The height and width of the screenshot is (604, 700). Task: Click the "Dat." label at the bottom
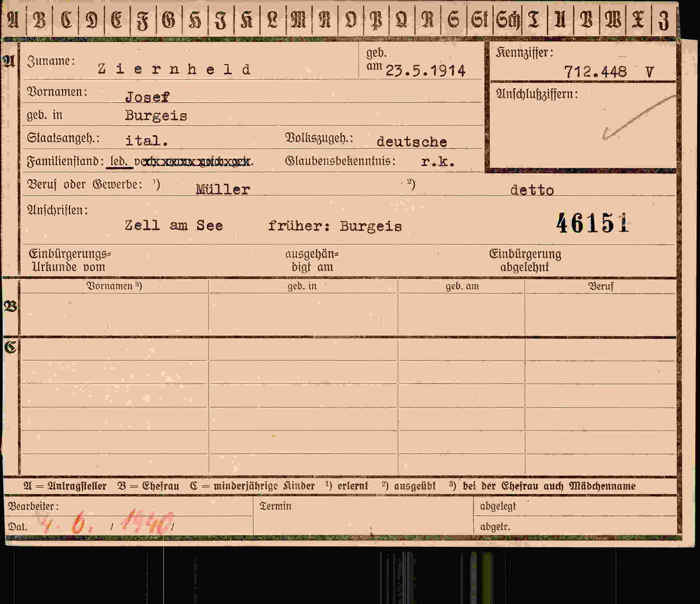(17, 527)
